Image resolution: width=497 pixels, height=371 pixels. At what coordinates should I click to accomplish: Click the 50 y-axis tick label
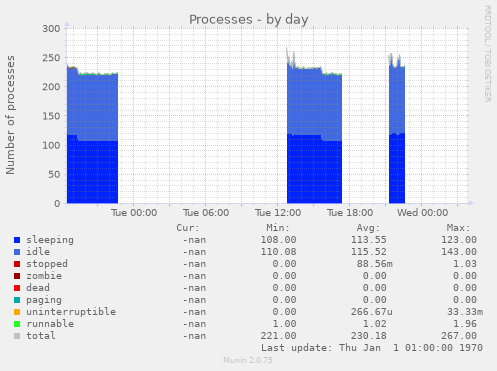(54, 174)
